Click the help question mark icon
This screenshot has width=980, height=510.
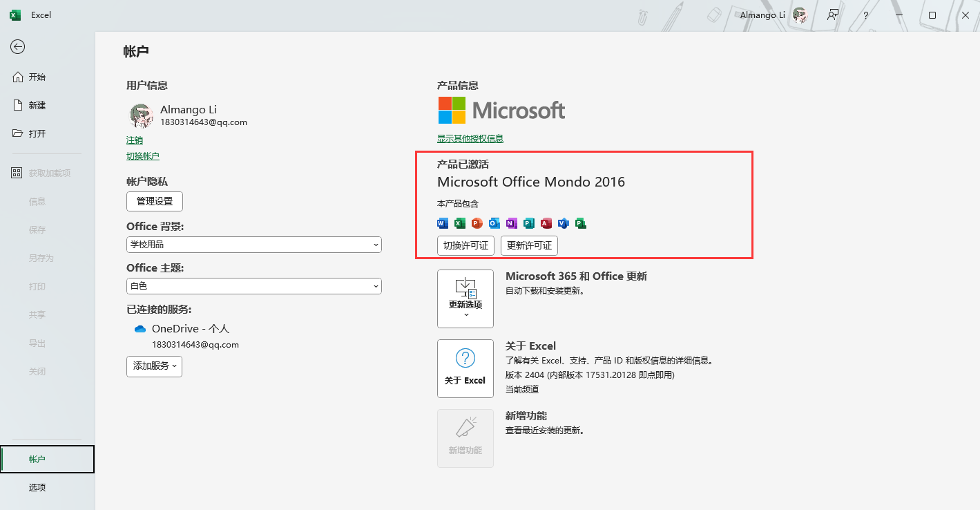[x=865, y=15]
